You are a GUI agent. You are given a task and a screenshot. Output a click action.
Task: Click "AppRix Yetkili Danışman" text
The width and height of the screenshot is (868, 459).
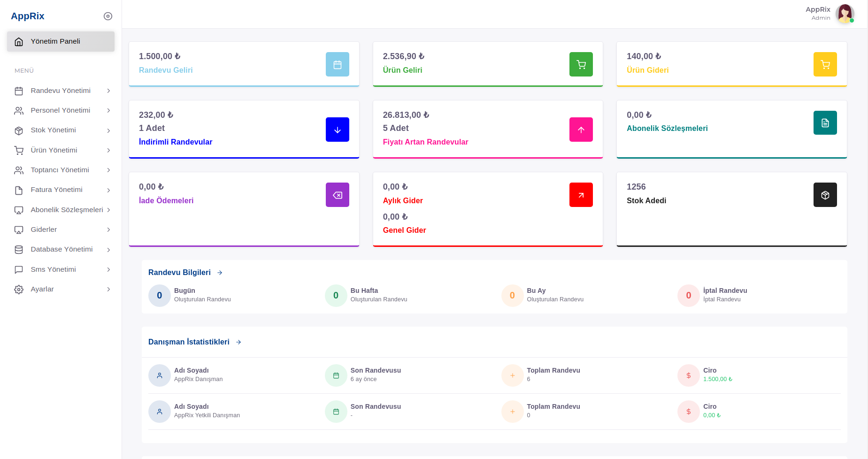pos(207,415)
